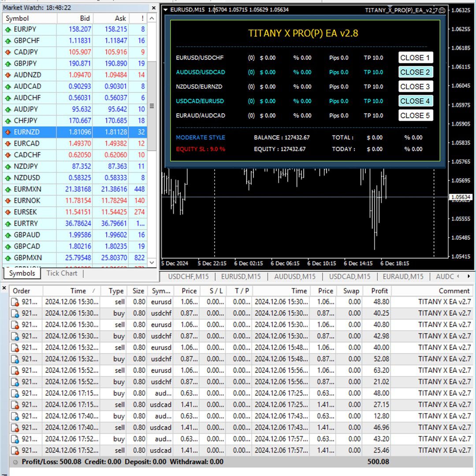Image resolution: width=476 pixels, height=476 pixels.
Task: Close the terminal history panel
Action: [4, 289]
